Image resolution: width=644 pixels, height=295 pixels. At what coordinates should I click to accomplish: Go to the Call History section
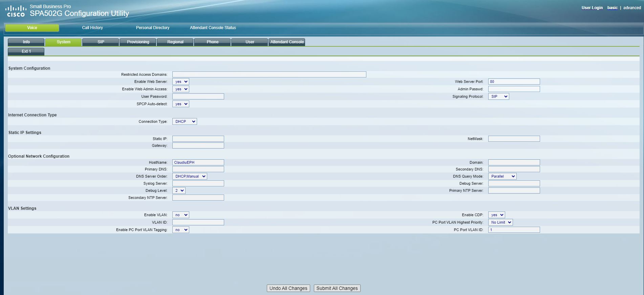[x=92, y=28]
